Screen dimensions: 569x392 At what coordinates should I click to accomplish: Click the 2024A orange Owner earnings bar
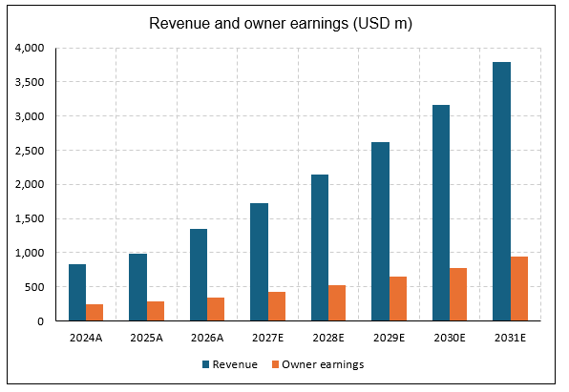[95, 313]
